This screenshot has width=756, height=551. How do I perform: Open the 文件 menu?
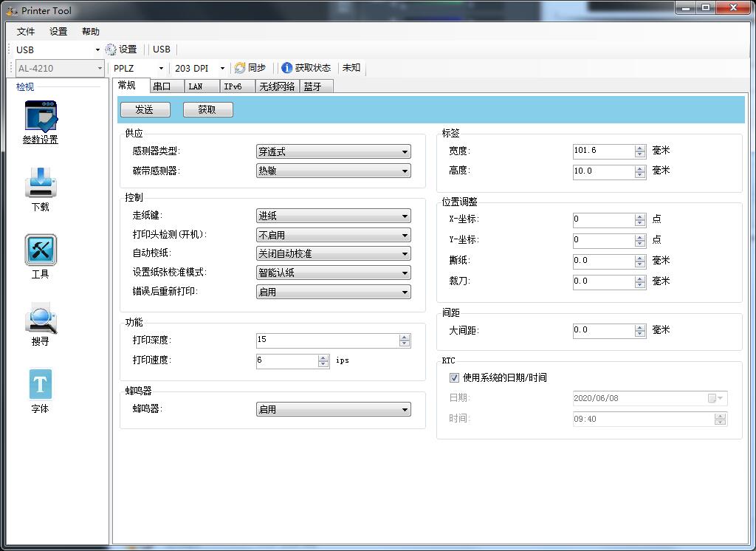pyautogui.click(x=25, y=31)
